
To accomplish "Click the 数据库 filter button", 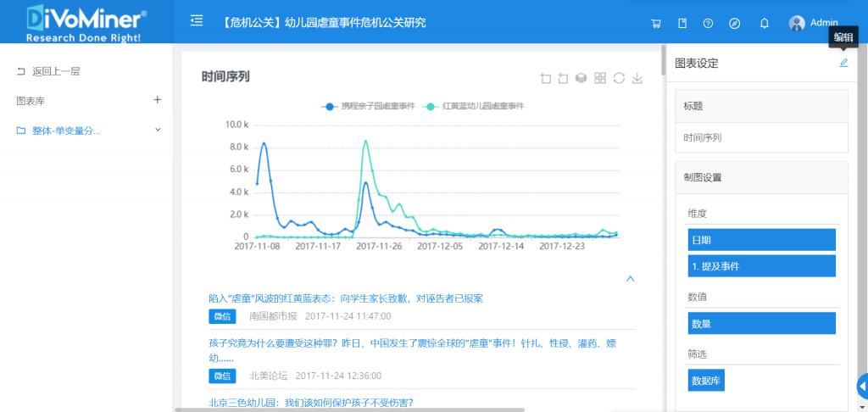I will pyautogui.click(x=705, y=380).
